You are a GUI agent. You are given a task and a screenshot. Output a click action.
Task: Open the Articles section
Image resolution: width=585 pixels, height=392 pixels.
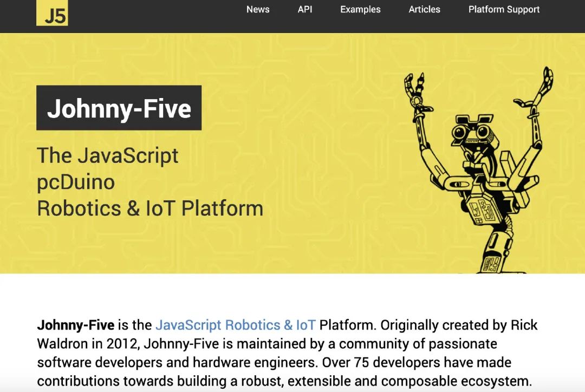[x=424, y=9]
